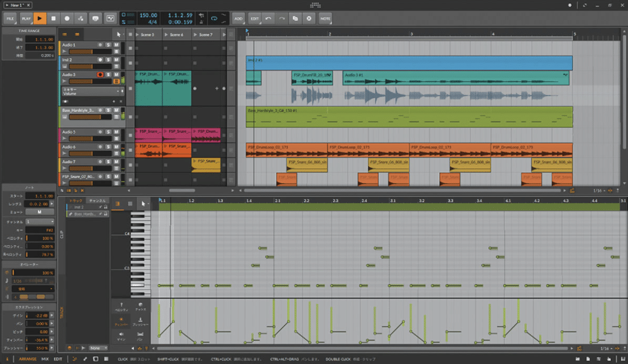Click the stop button in transport
This screenshot has height=364, width=628.
[x=53, y=18]
